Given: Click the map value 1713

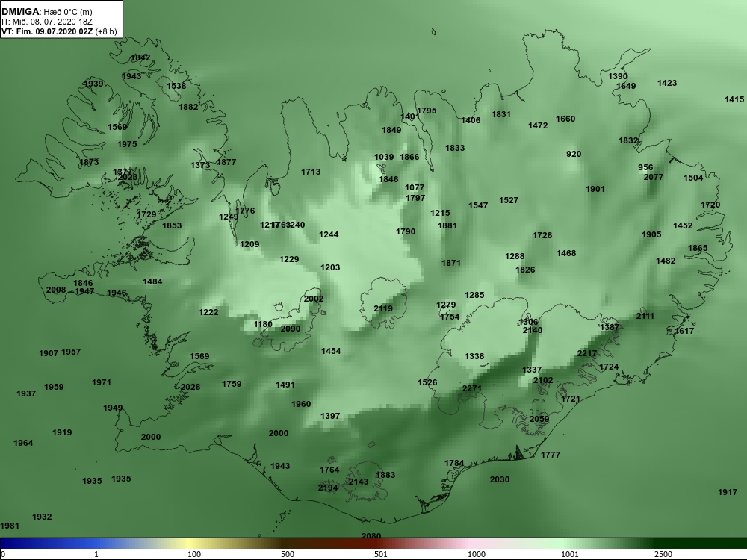Looking at the screenshot, I should click(311, 172).
